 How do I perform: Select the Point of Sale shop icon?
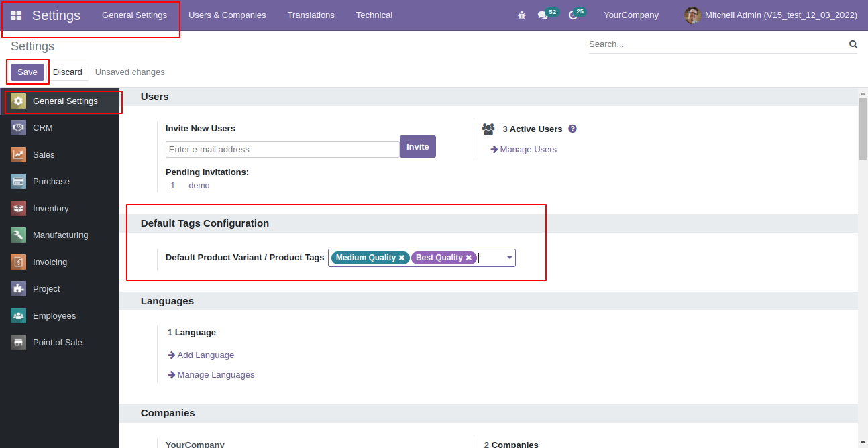click(19, 343)
